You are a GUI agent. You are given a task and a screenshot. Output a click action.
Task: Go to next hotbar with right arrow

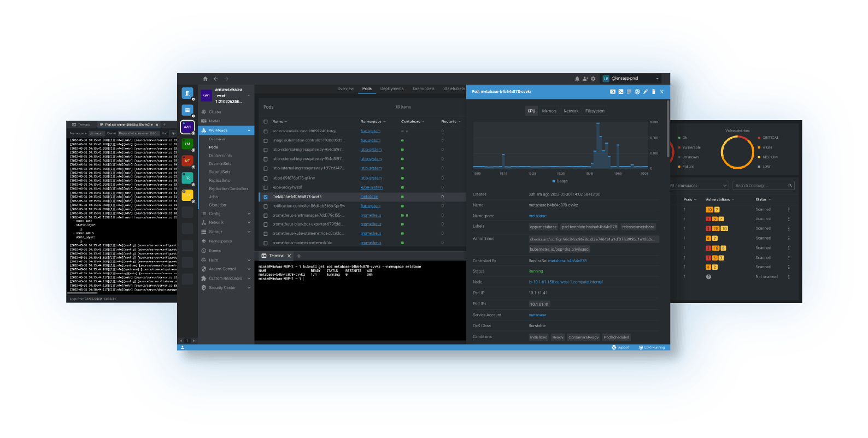193,341
